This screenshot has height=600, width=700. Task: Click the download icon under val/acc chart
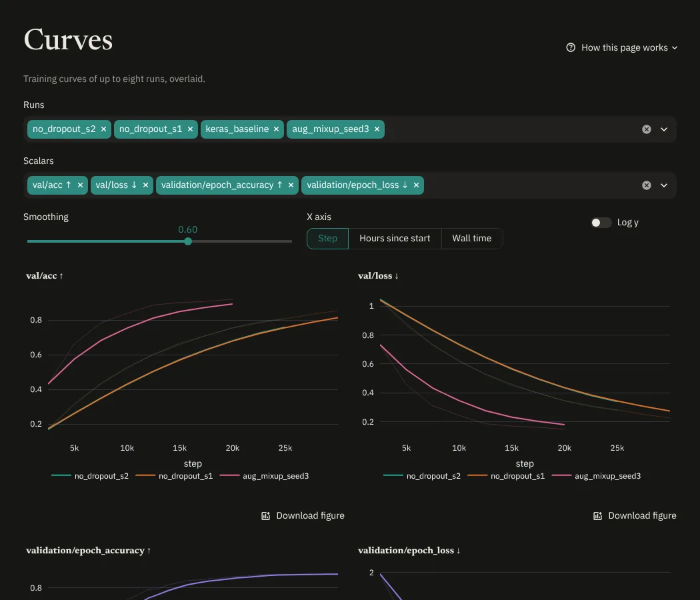coord(265,516)
